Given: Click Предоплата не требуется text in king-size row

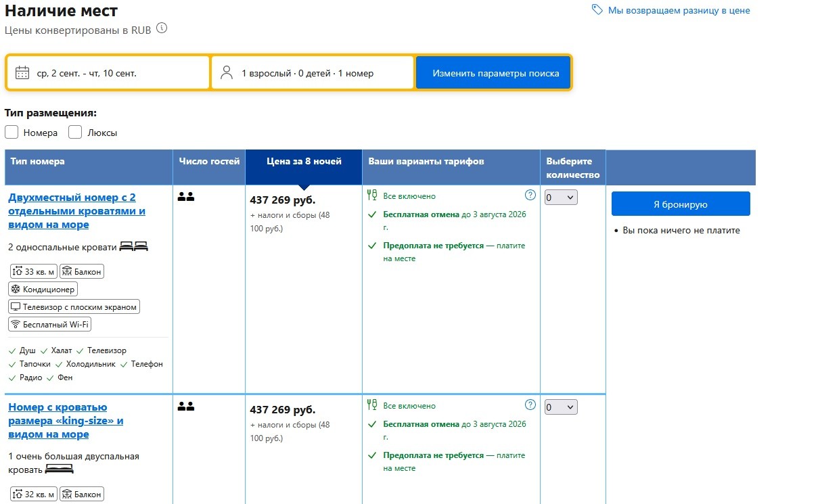Looking at the screenshot, I should tap(434, 455).
